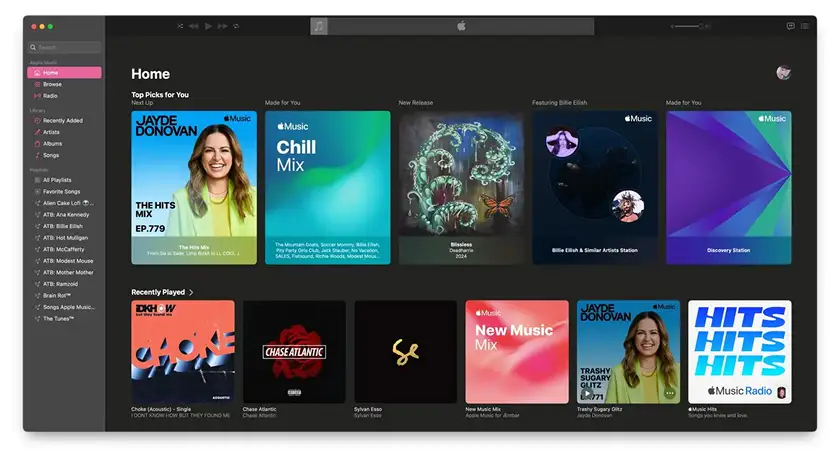Screen dimensions: 840x462
Task: Open the All Playlists item
Action: tap(57, 180)
